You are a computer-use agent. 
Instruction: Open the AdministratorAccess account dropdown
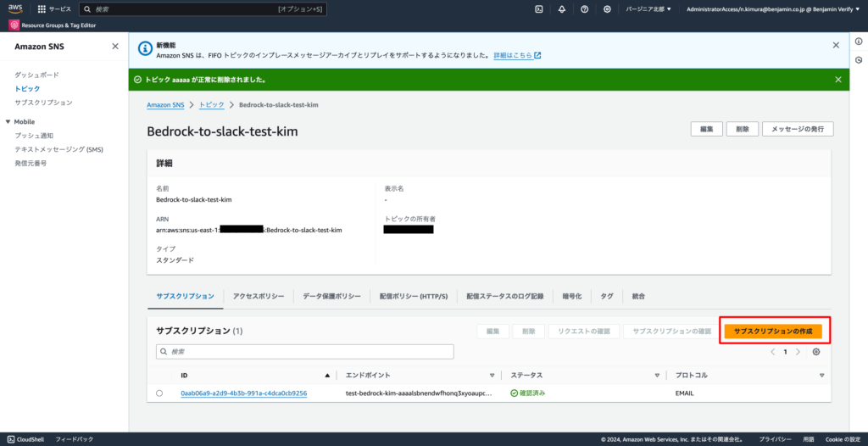773,9
